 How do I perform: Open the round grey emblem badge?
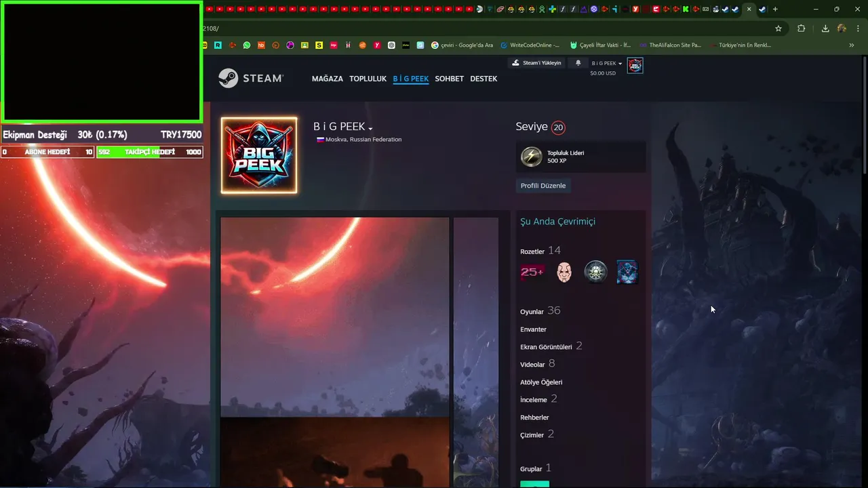[595, 272]
